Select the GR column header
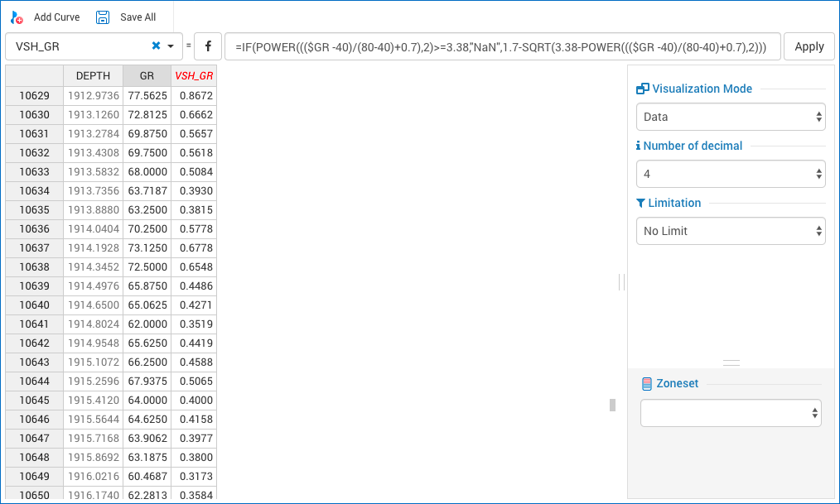 [x=147, y=76]
